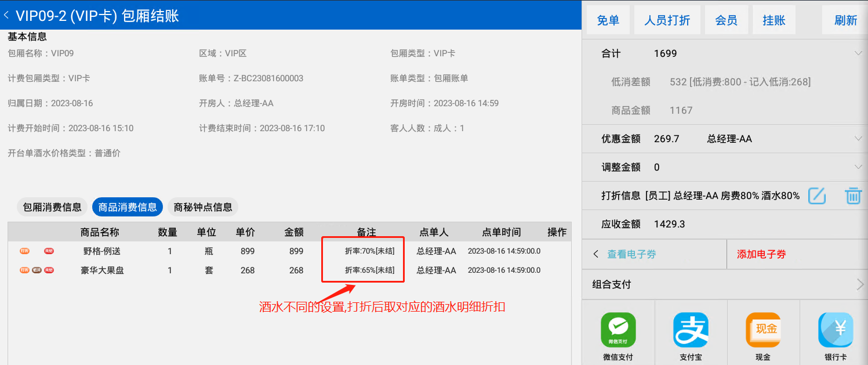Click the 开房时间 2023-08-16 14:59 field
Image resolution: width=868 pixels, height=365 pixels.
(x=444, y=103)
